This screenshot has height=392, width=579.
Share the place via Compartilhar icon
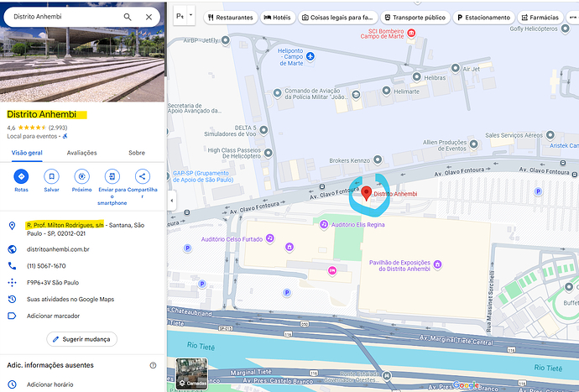[143, 176]
